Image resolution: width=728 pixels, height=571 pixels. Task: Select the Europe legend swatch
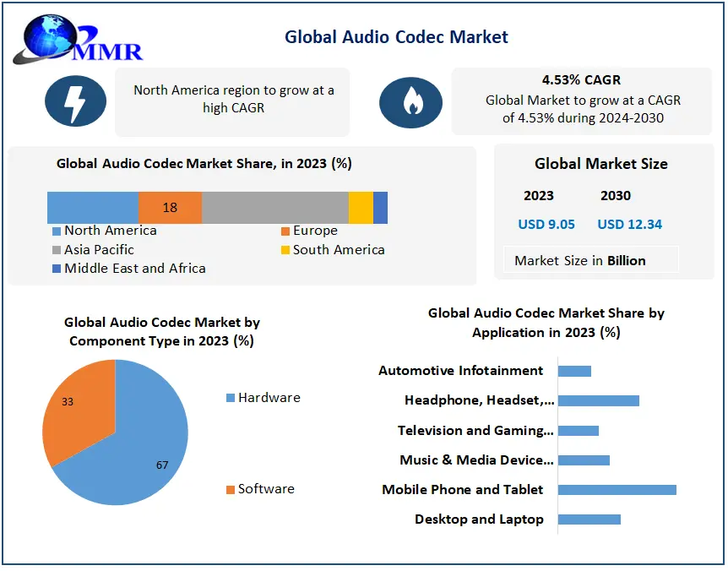285,231
